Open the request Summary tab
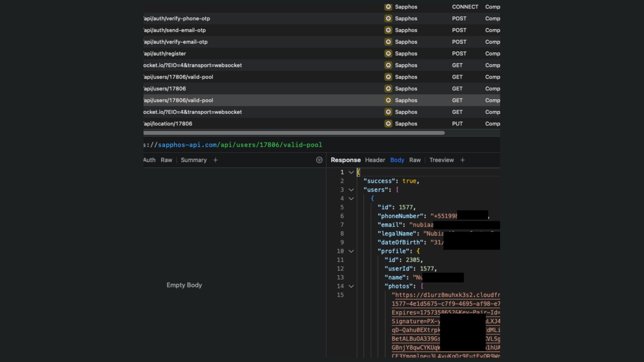Viewport: 644px width, 362px height. (194, 160)
